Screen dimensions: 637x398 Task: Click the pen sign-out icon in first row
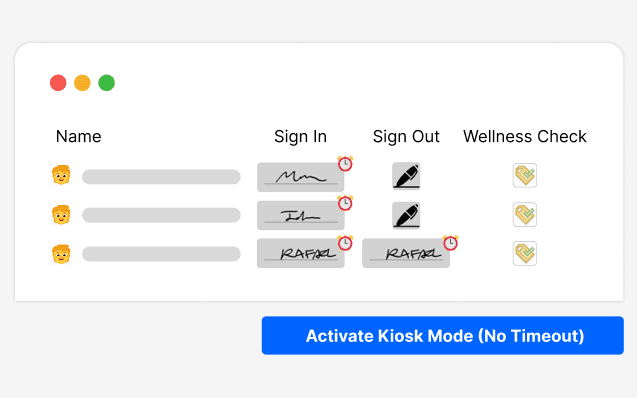(406, 176)
